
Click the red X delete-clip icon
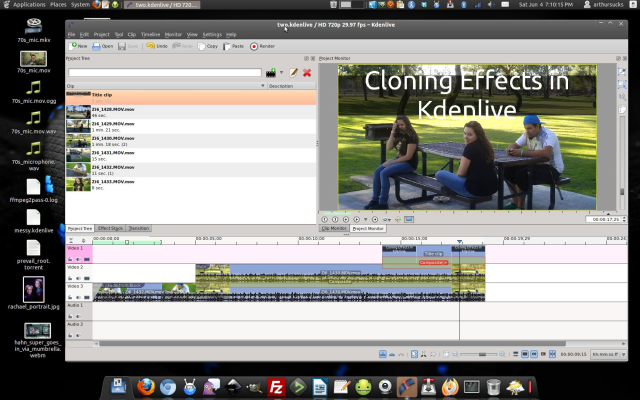click(x=307, y=73)
